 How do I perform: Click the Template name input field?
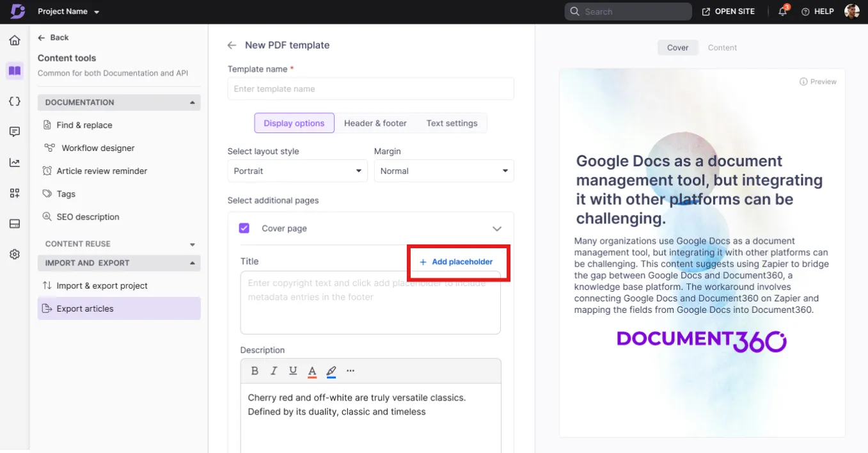click(x=371, y=89)
